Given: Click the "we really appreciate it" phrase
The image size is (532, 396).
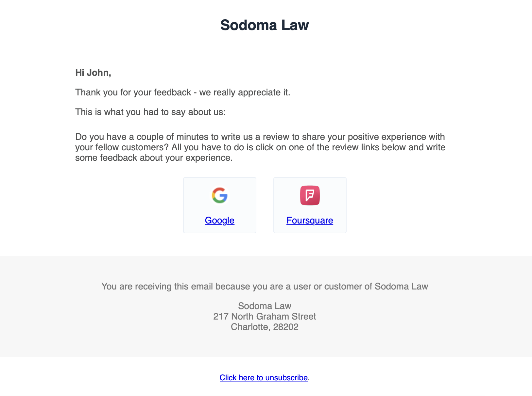Looking at the screenshot, I should [x=244, y=92].
